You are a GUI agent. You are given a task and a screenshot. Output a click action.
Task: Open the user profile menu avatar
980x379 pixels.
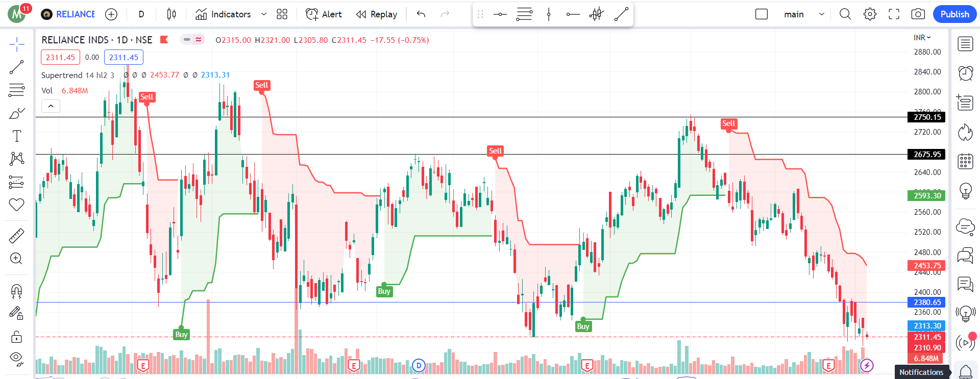pos(17,14)
